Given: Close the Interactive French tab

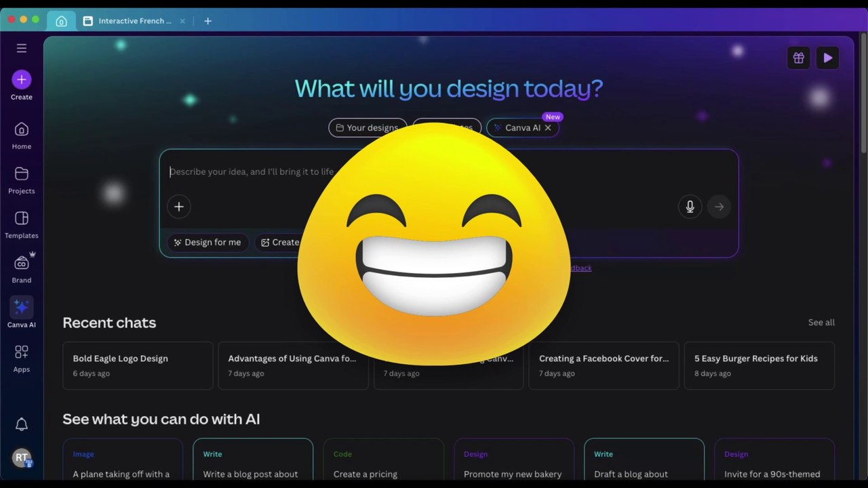Looking at the screenshot, I should (x=182, y=21).
